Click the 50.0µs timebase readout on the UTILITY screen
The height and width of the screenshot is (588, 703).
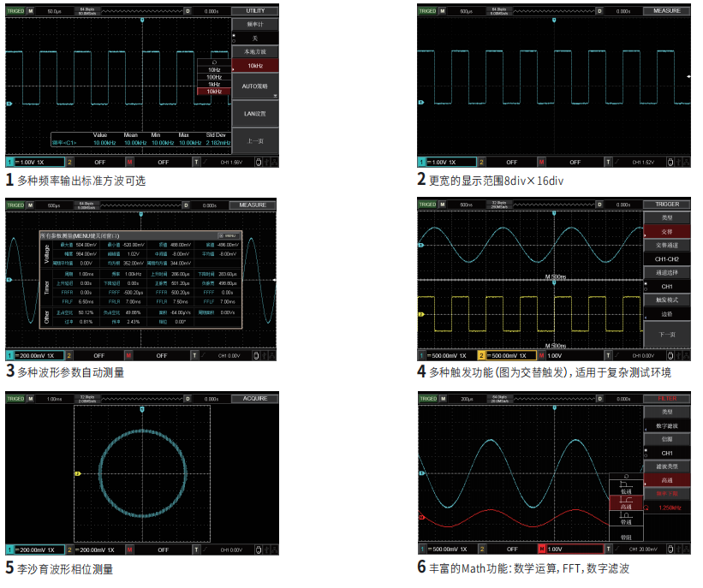pos(54,11)
